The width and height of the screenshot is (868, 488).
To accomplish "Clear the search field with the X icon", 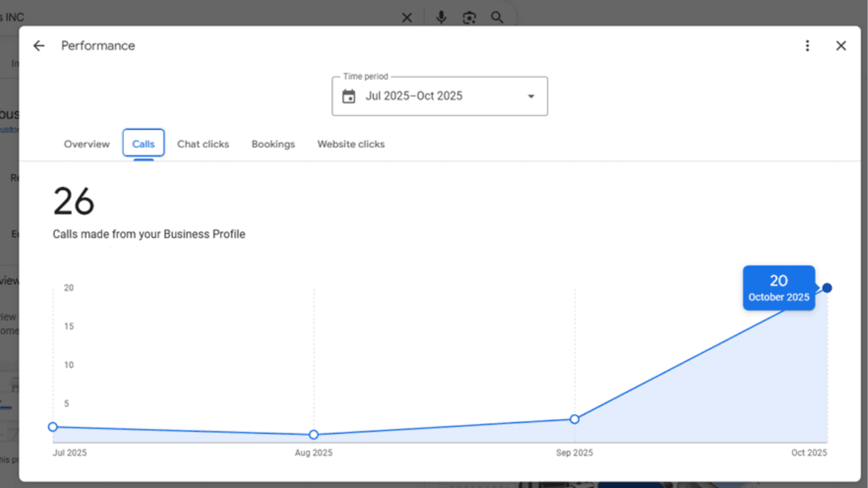I will 407,18.
